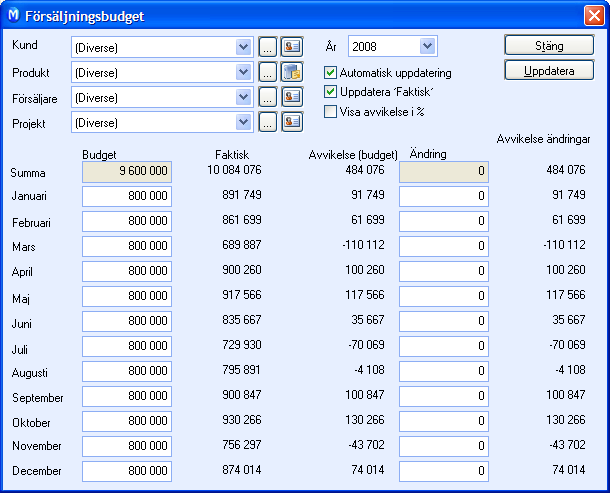
Task: Enable Visa avvikelse i % checkbox
Action: point(330,112)
